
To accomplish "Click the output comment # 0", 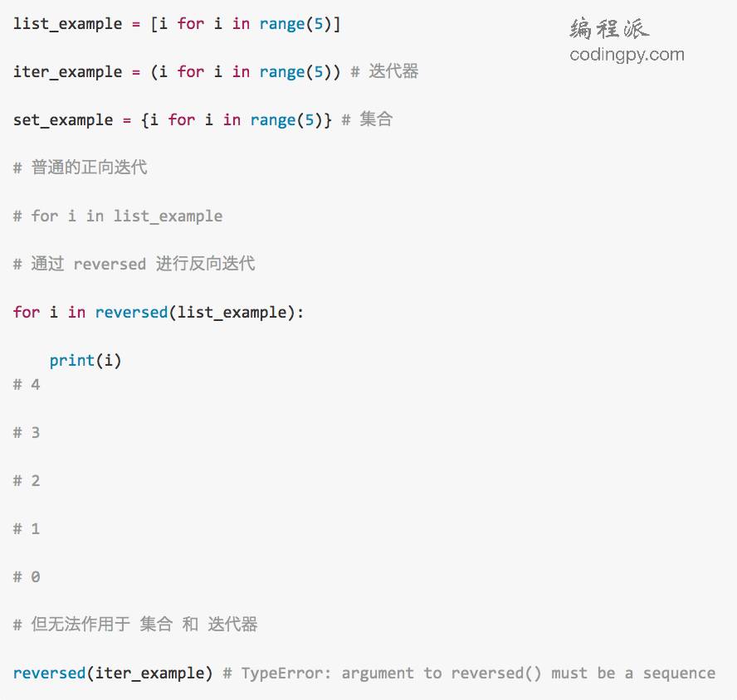I will tap(27, 576).
